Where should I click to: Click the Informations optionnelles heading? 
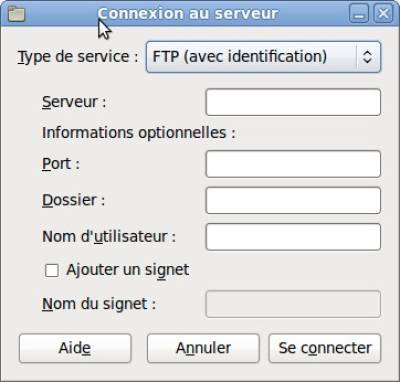[139, 133]
